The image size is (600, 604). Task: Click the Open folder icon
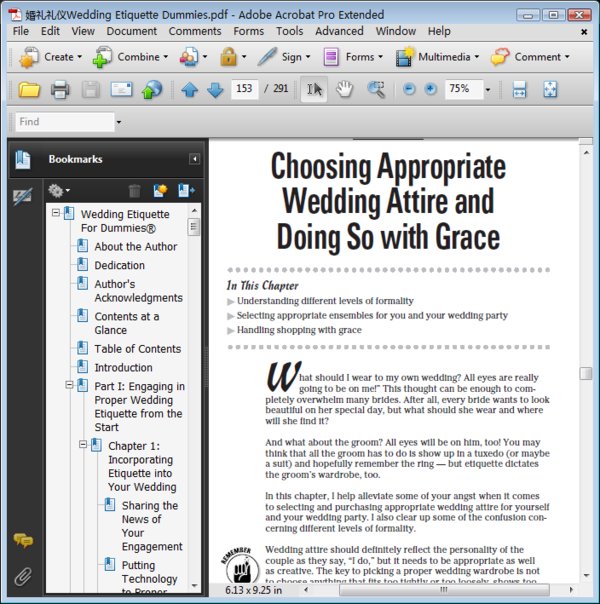[x=29, y=89]
